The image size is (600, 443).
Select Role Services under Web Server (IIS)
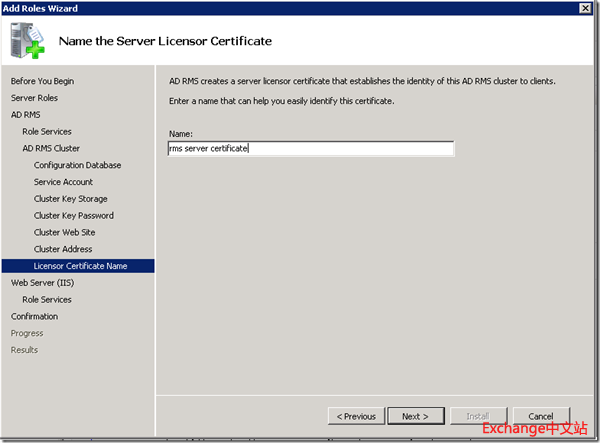[x=47, y=299]
